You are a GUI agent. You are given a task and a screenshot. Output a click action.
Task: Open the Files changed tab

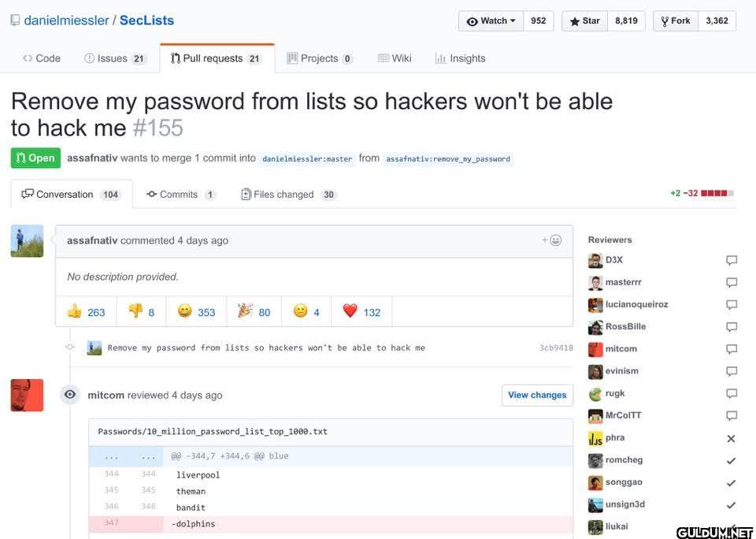[x=286, y=194]
